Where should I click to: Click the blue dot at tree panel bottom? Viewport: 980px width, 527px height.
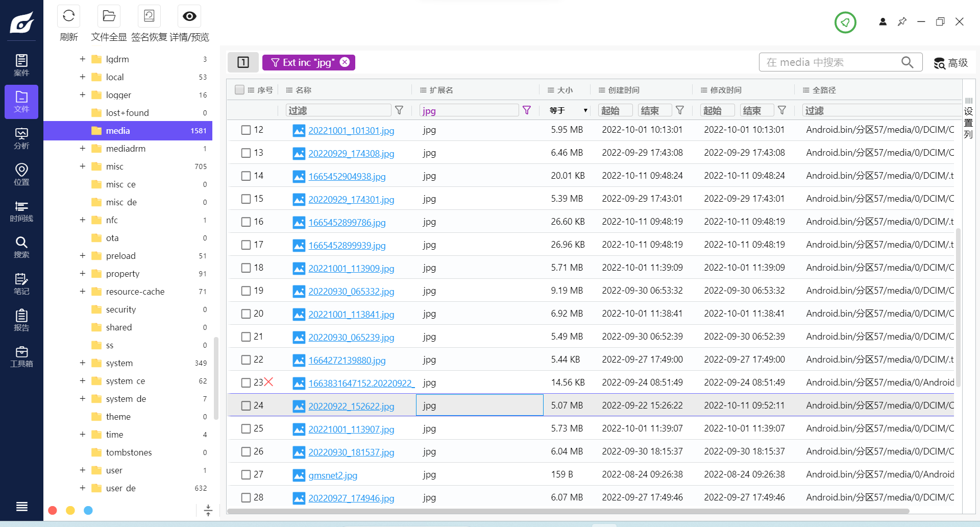[88, 510]
